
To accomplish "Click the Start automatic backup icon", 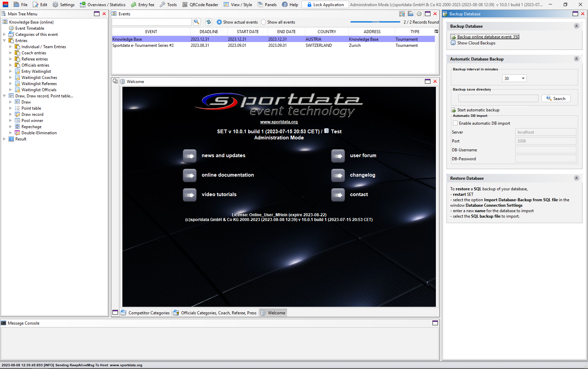I will point(453,110).
